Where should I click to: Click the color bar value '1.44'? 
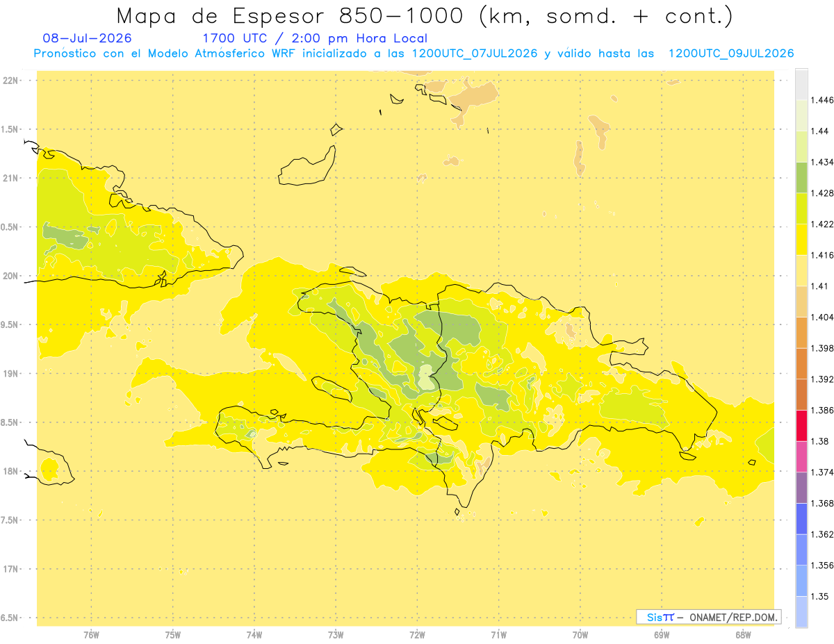pyautogui.click(x=820, y=131)
